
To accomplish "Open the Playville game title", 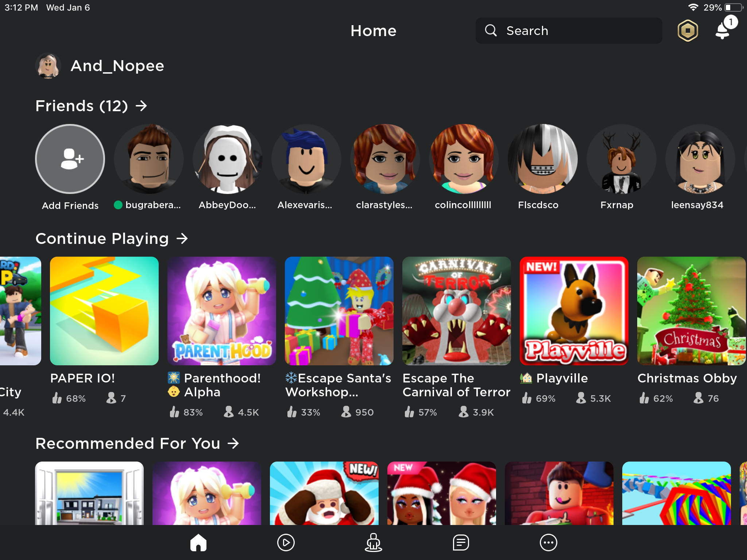I will tap(561, 378).
